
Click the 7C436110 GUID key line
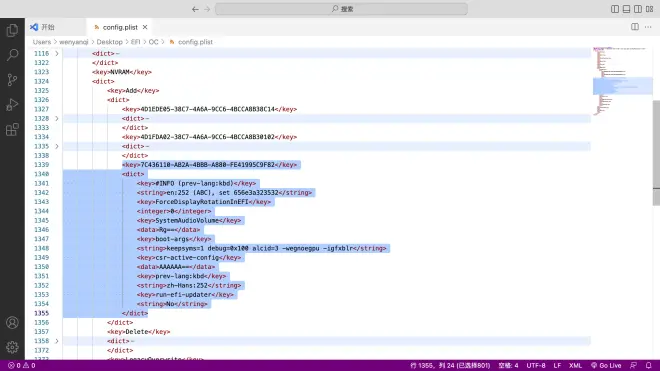click(x=209, y=165)
